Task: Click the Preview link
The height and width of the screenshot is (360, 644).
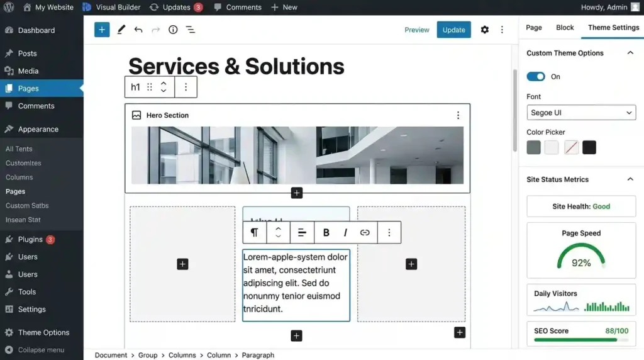Action: point(416,30)
